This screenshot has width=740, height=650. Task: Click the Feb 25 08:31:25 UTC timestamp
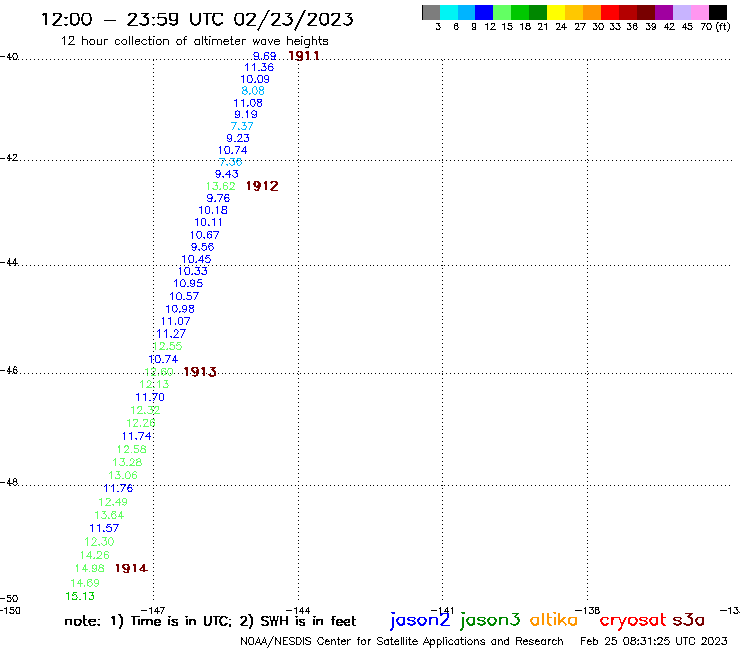pos(653,642)
